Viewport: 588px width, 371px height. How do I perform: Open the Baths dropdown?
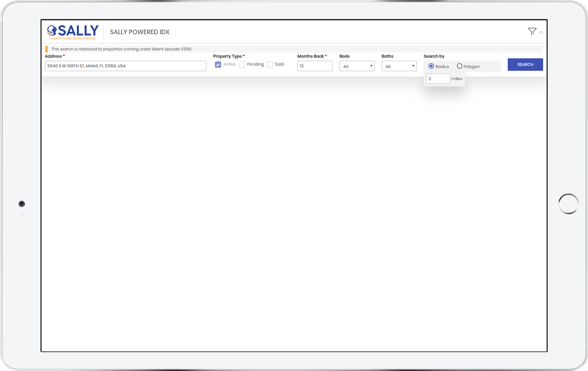[399, 66]
